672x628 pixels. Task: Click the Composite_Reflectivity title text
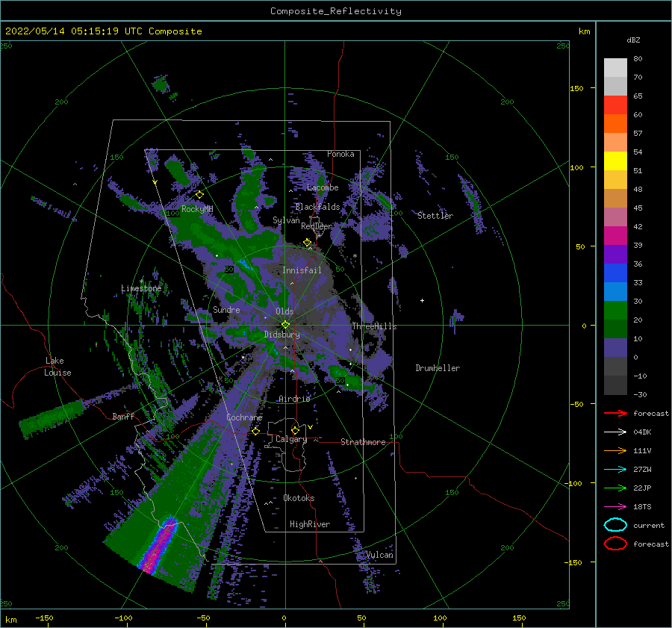(335, 11)
